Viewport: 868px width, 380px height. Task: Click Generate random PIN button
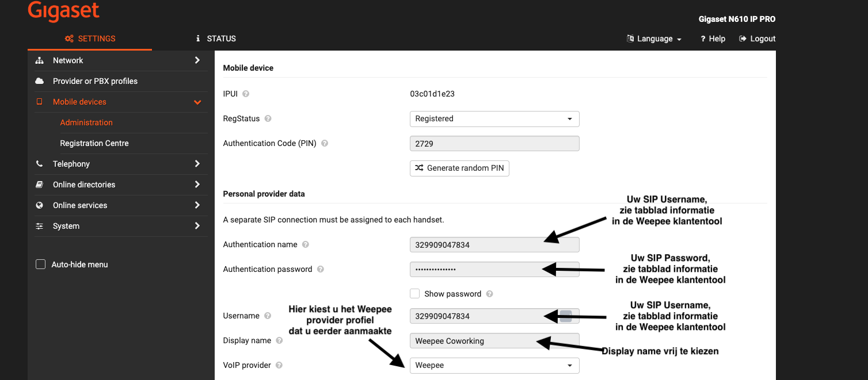point(459,168)
